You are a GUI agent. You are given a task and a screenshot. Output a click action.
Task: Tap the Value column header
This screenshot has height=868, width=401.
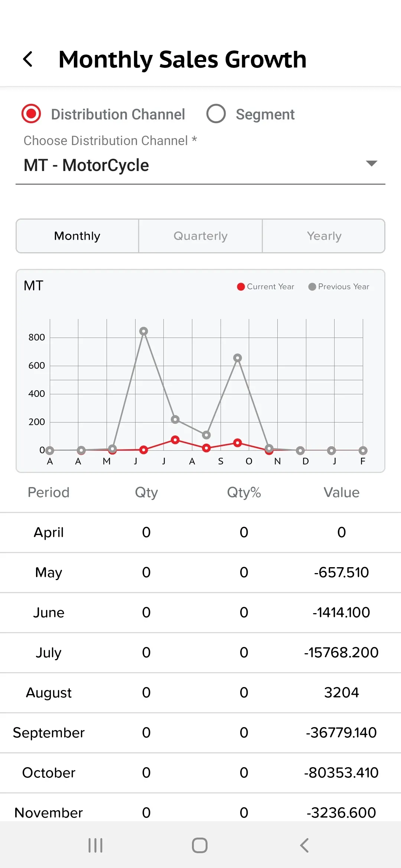(x=341, y=493)
